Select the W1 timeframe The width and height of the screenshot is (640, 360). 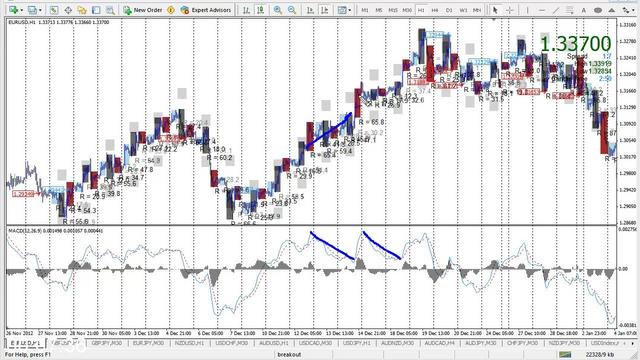pyautogui.click(x=463, y=10)
